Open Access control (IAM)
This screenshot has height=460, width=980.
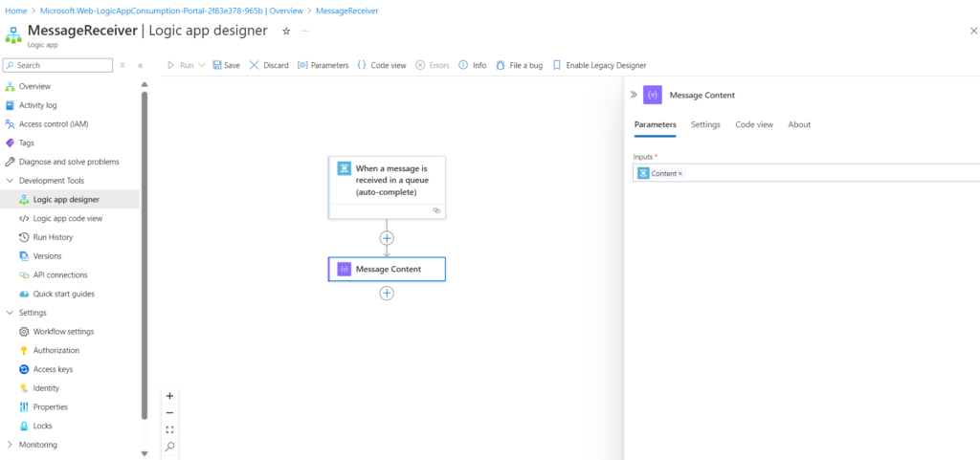tap(54, 123)
